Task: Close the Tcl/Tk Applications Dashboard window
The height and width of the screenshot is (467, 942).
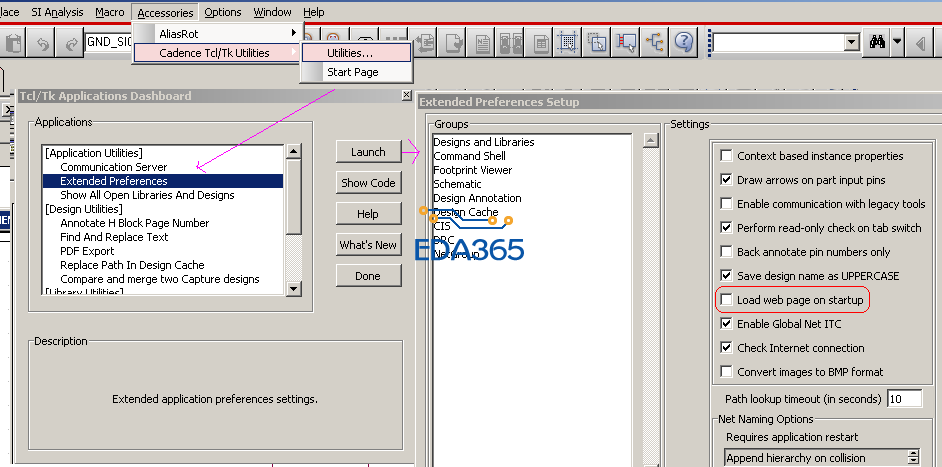Action: [x=407, y=96]
